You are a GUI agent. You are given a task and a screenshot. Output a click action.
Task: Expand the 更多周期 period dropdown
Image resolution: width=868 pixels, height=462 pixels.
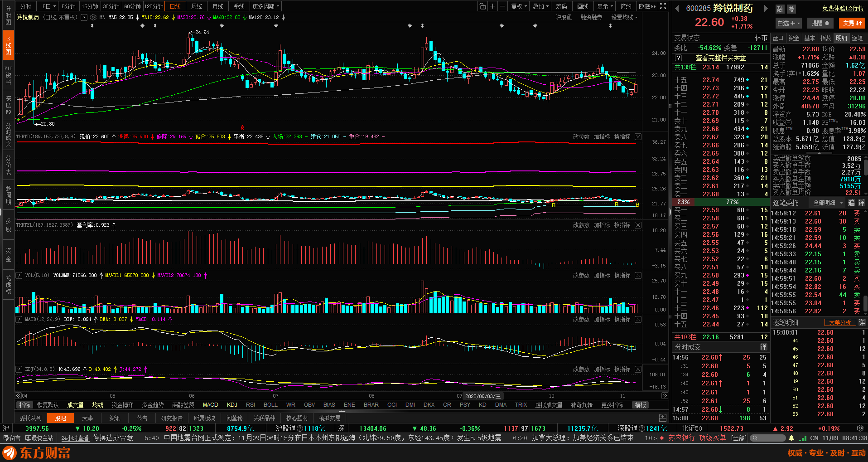pos(266,6)
